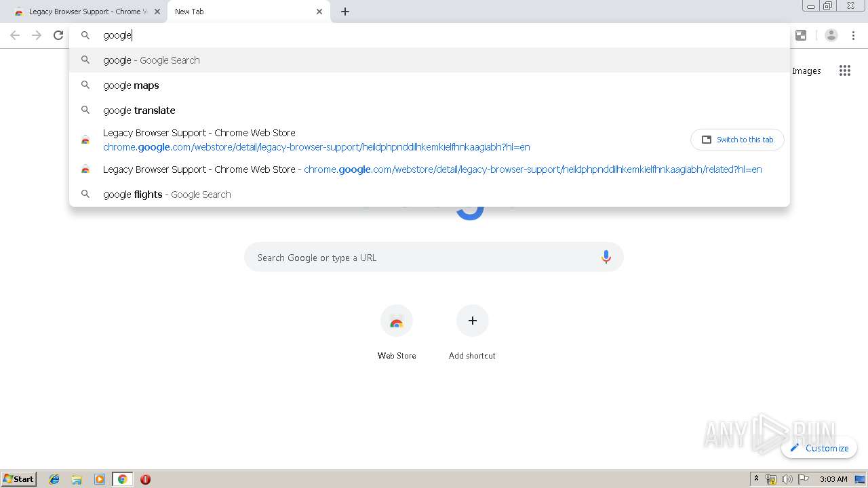The width and height of the screenshot is (868, 488).
Task: Click the Customize button
Action: [x=819, y=448]
